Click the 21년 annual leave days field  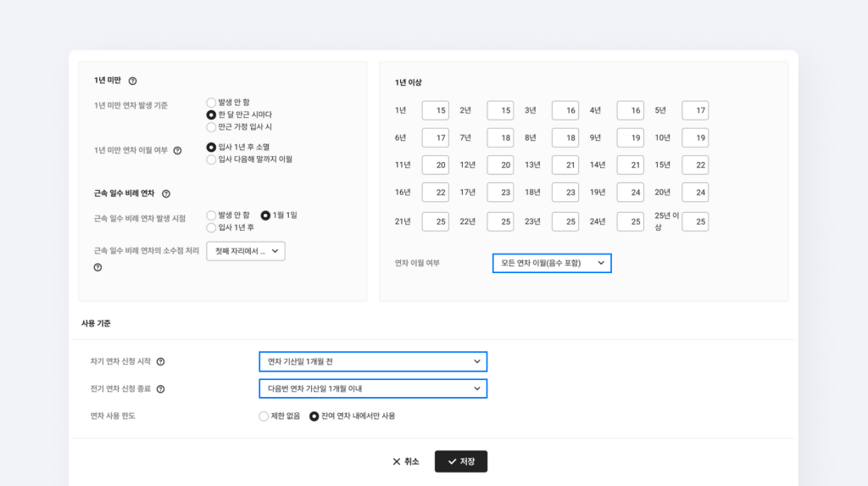click(435, 221)
